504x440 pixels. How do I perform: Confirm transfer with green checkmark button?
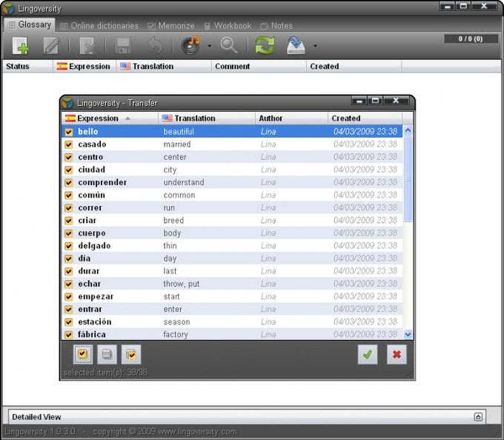368,354
